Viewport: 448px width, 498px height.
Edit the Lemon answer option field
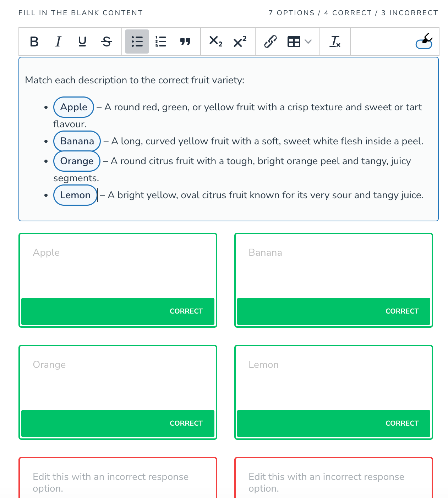(x=334, y=378)
